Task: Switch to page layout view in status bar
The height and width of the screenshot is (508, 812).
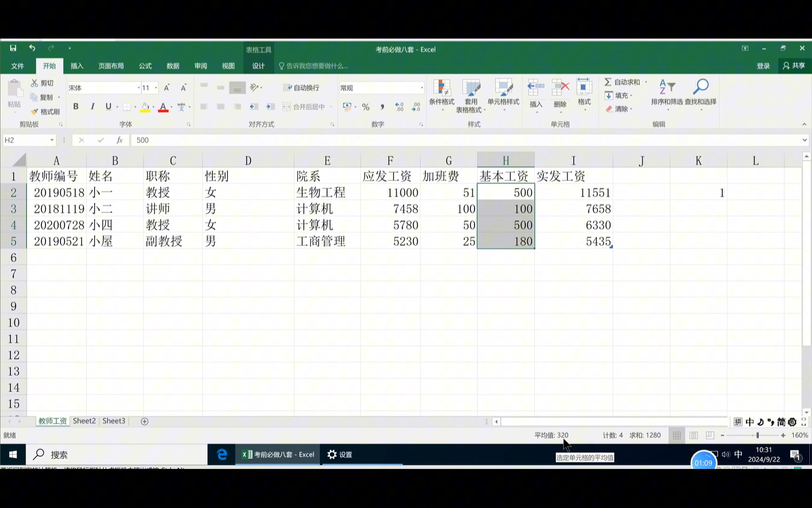Action: [x=694, y=436]
